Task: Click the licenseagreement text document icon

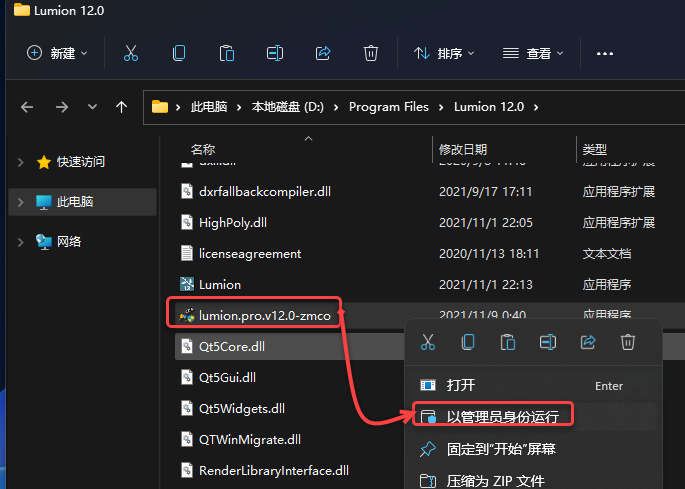Action: click(x=187, y=253)
